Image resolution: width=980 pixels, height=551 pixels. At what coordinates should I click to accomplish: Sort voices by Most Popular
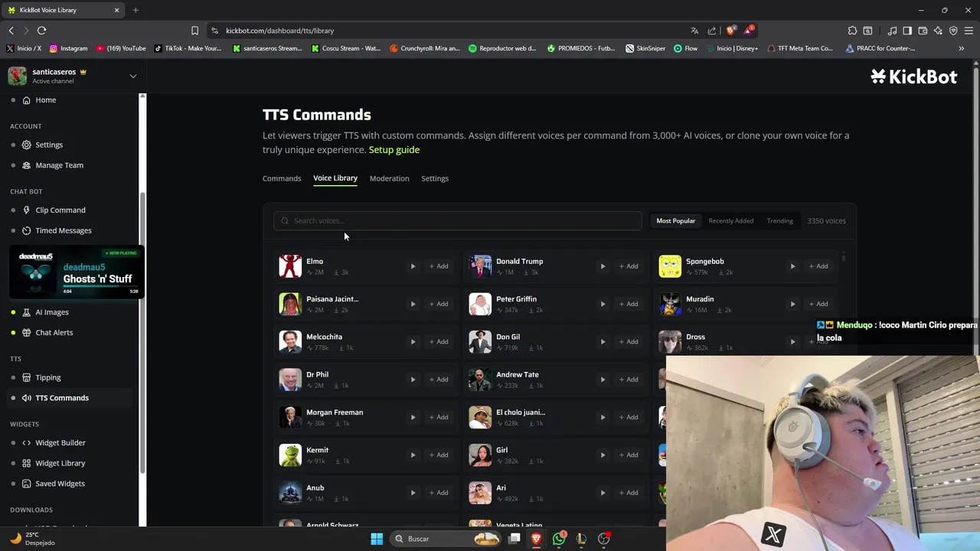pos(675,220)
